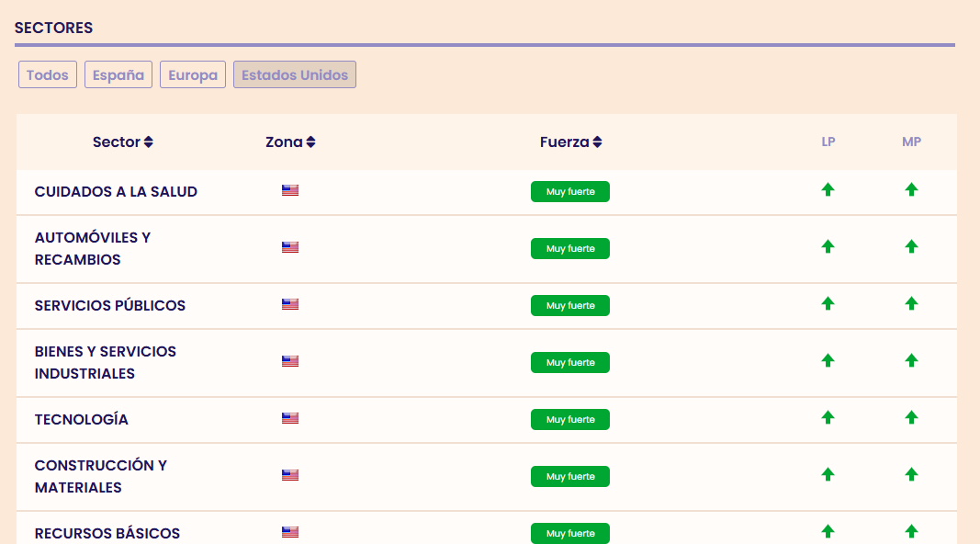Click the MP up arrow for Cuidados a la Salud
980x544 pixels.
click(x=911, y=189)
